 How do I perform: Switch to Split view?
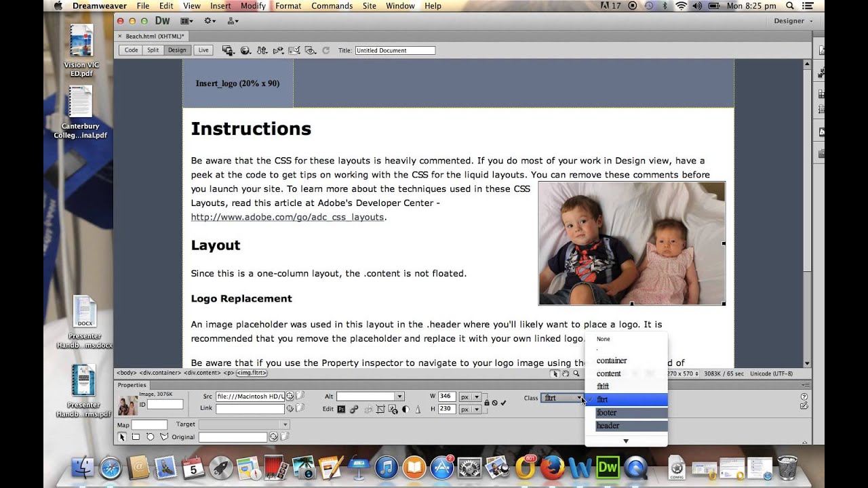[x=153, y=50]
